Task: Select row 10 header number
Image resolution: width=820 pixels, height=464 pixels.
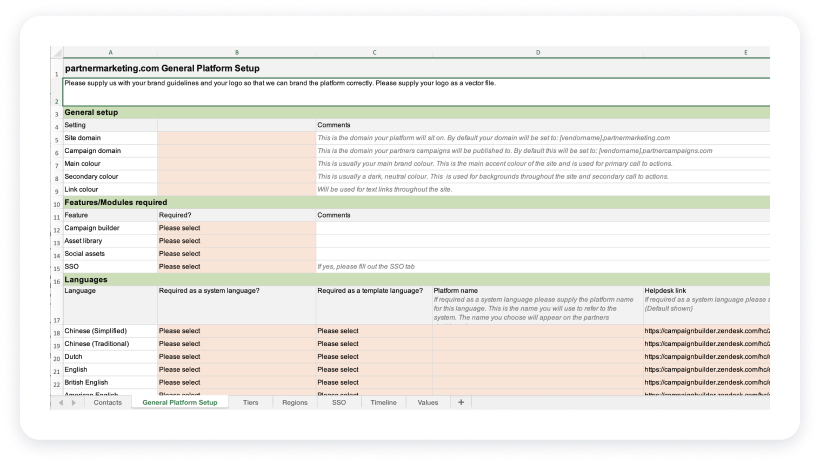Action: point(56,202)
